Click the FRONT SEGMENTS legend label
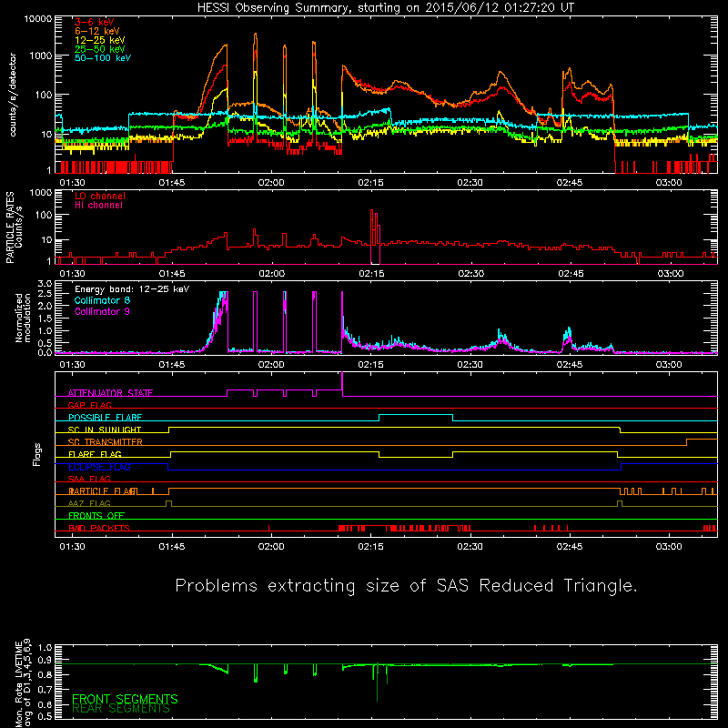728x728 pixels. click(125, 699)
